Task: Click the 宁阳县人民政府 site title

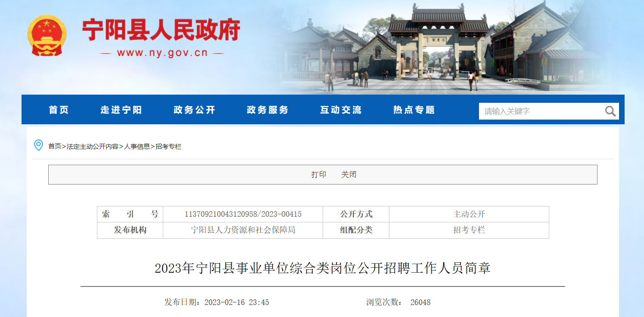Action: (161, 30)
